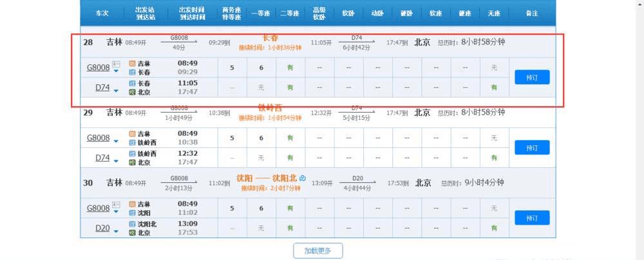Click 接续时间 1小时36分钟 in plan 28
Viewport: 644px width, 260px height.
(x=270, y=48)
